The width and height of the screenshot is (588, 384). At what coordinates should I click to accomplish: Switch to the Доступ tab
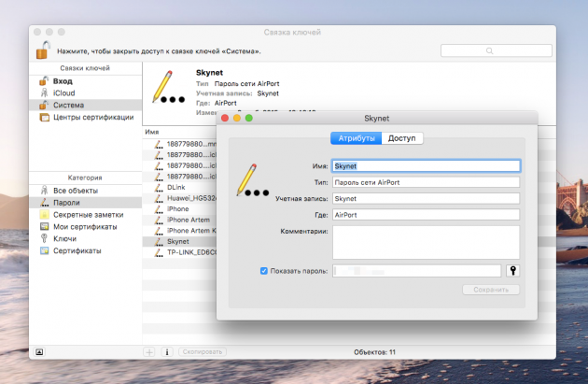[x=402, y=138]
